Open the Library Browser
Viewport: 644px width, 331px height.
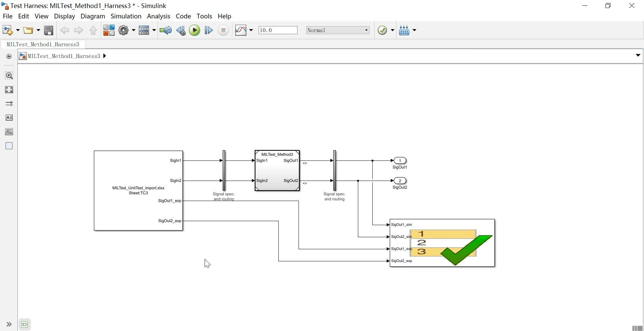click(108, 30)
